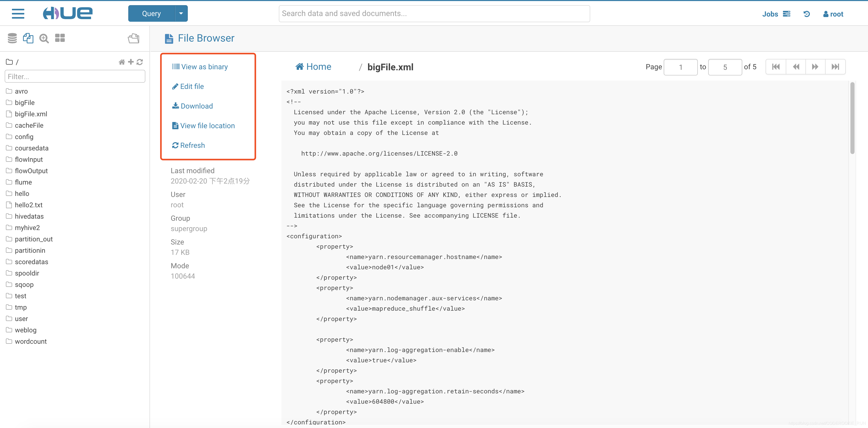Expand the Query dropdown arrow
This screenshot has height=428, width=868.
(181, 13)
